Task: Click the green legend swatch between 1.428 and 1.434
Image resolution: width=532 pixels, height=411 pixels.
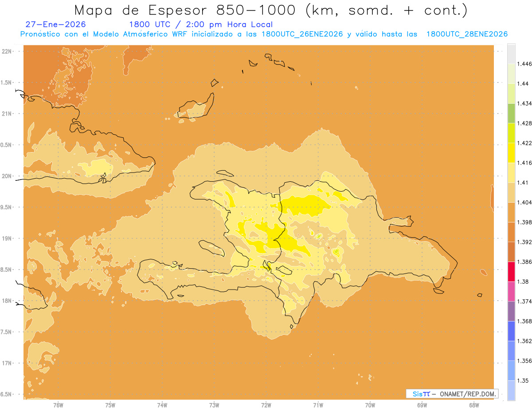Action: click(511, 113)
